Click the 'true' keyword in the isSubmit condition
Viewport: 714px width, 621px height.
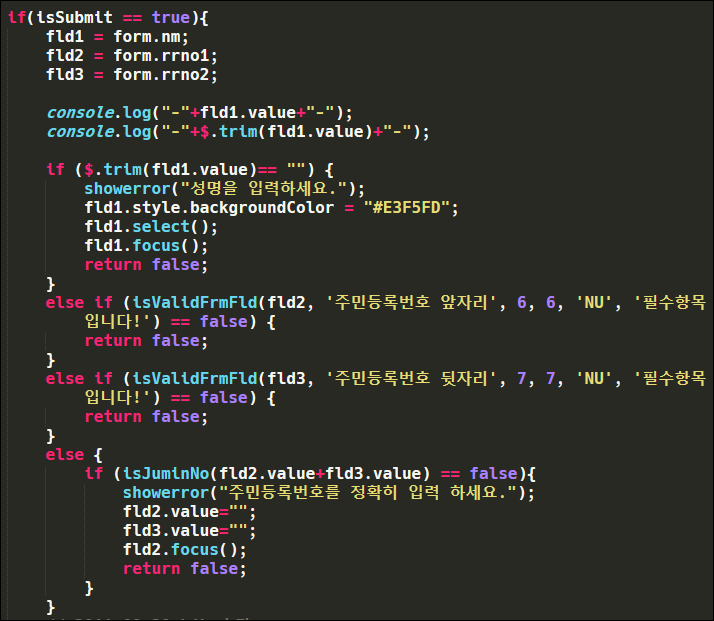171,17
